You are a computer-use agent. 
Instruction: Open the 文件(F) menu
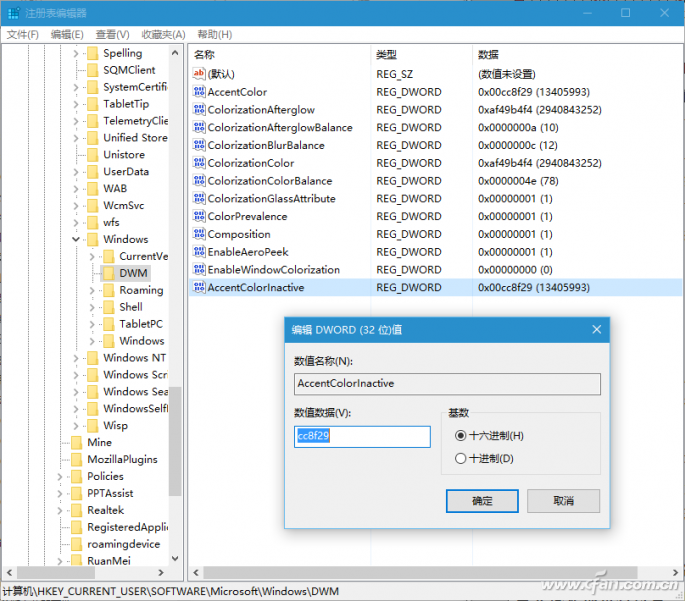tap(23, 35)
